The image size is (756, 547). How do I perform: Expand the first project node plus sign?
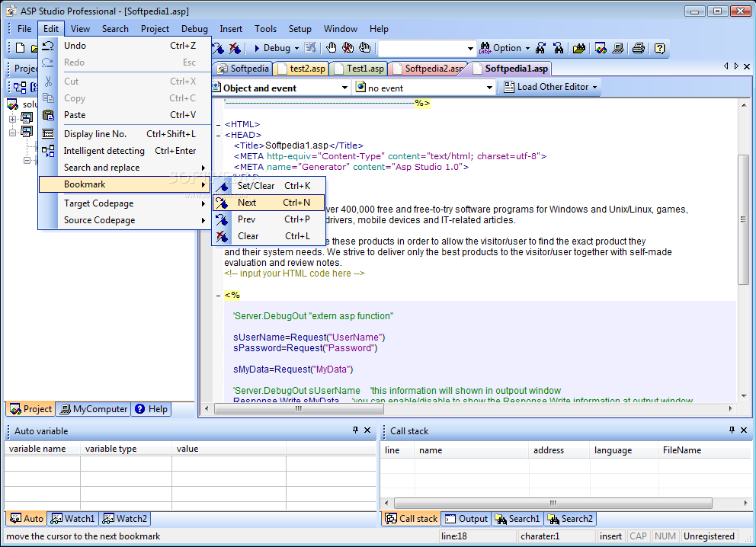(12, 119)
